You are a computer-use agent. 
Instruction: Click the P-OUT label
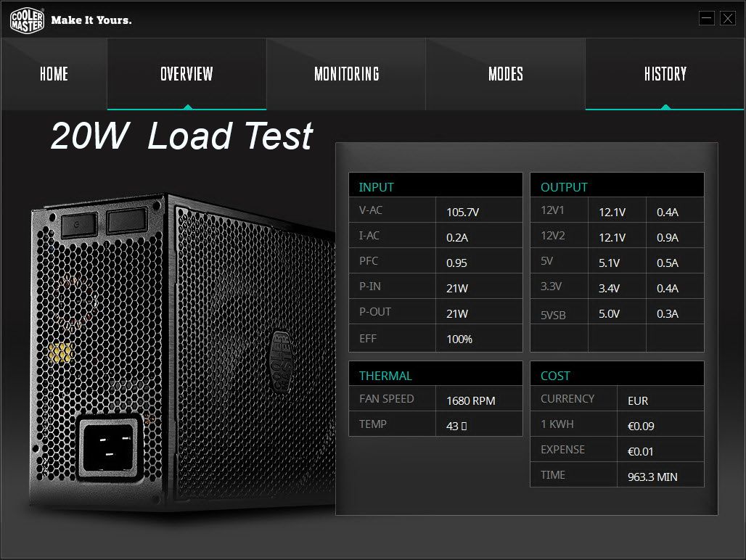pyautogui.click(x=375, y=312)
